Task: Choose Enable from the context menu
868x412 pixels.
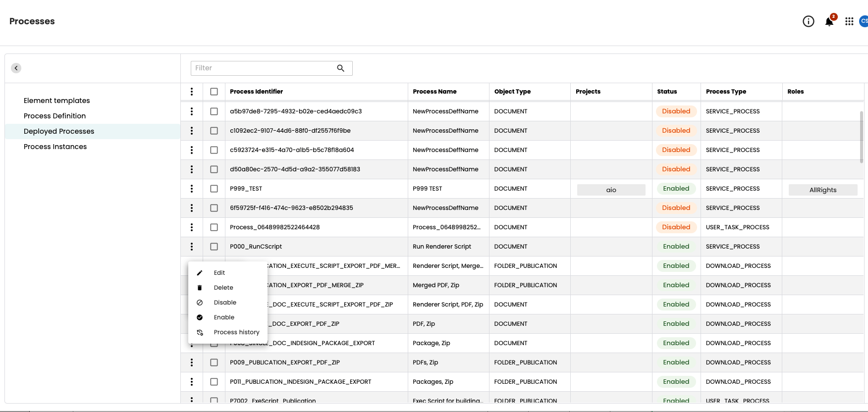Action: 228,317
